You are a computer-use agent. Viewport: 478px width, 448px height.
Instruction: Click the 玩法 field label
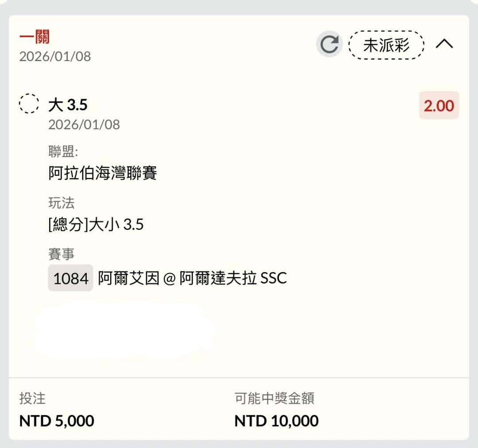(x=61, y=203)
